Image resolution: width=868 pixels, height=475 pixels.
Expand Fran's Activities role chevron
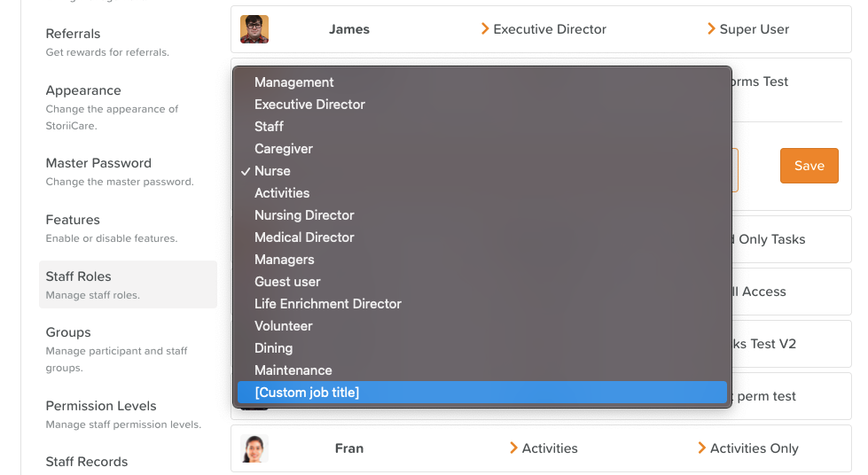[513, 448]
